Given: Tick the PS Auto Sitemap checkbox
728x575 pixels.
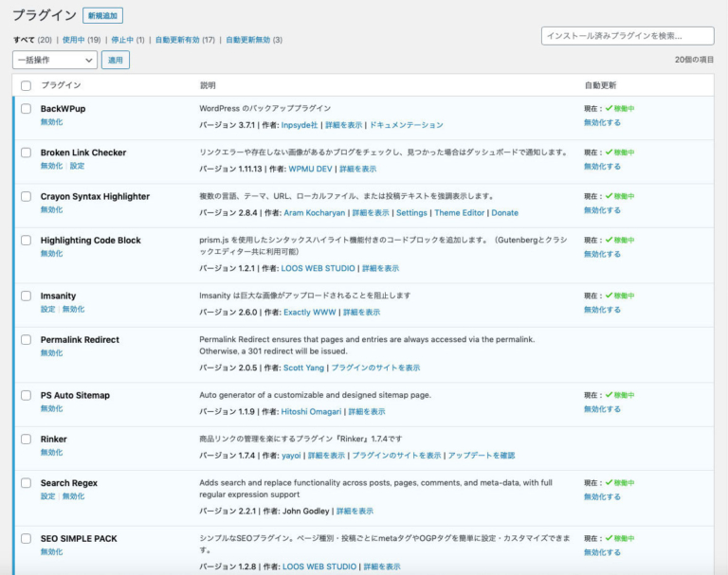Looking at the screenshot, I should pyautogui.click(x=26, y=395).
